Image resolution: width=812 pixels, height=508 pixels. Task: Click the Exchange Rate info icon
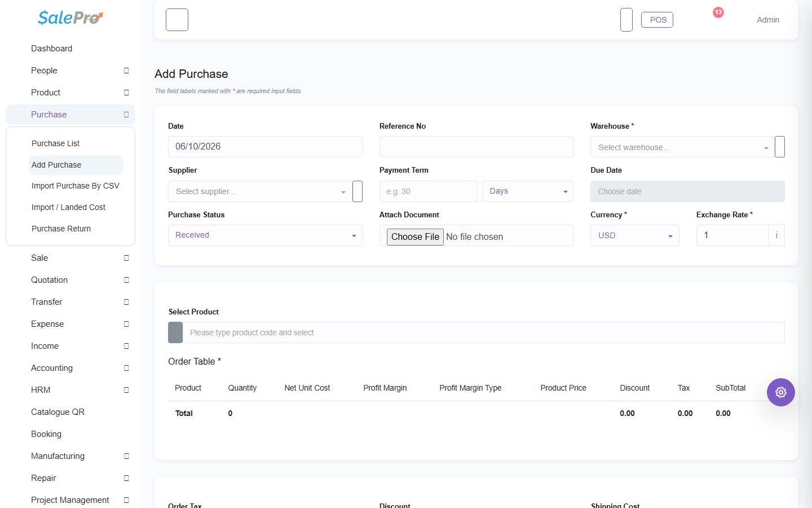[776, 235]
